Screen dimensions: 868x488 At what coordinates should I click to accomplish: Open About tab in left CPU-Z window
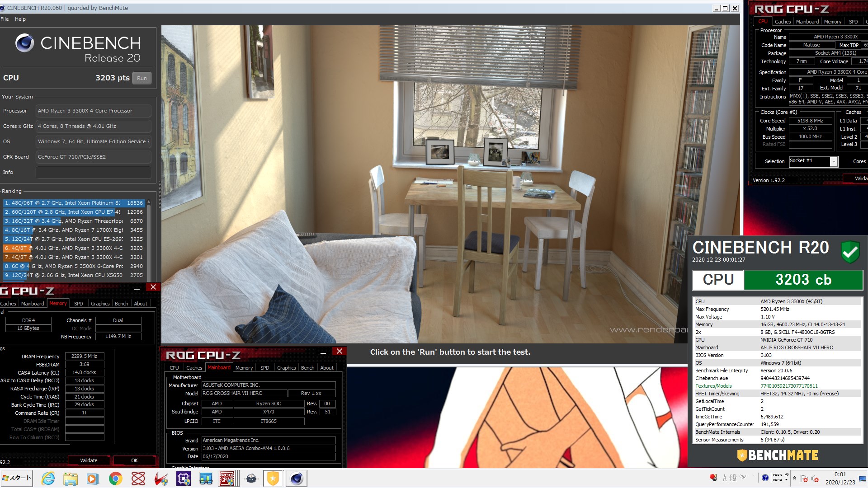(x=141, y=304)
